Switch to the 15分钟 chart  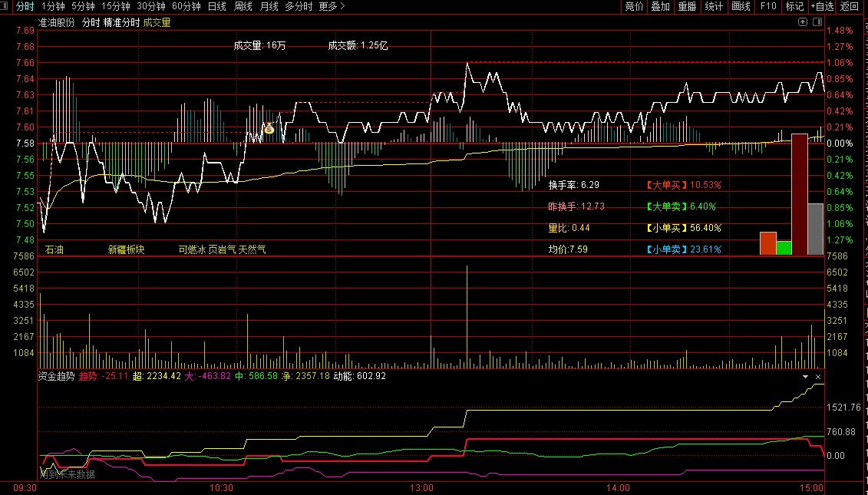(x=116, y=7)
